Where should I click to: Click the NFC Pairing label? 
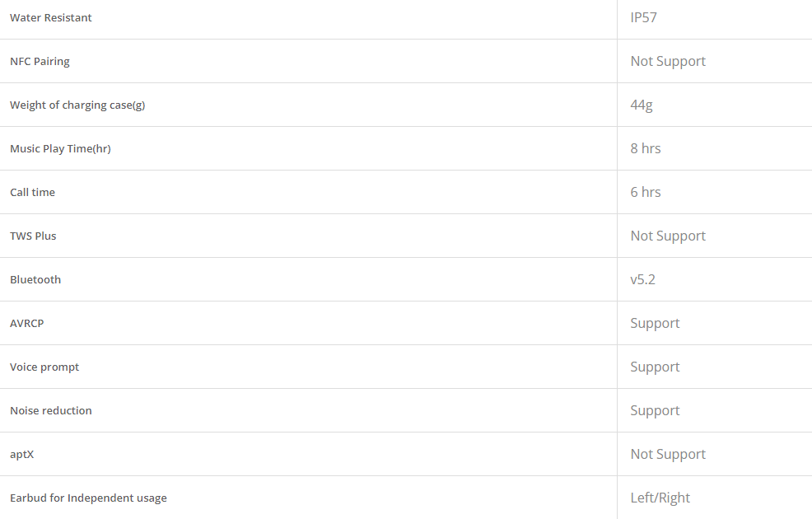click(x=40, y=61)
